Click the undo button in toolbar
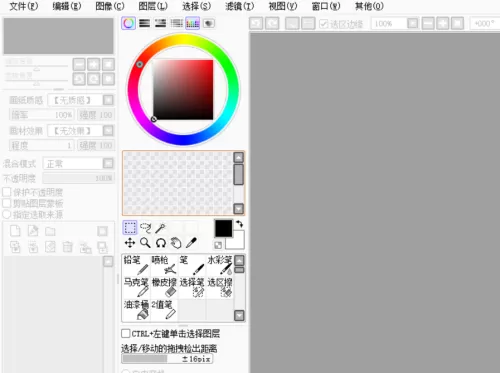500x373 pixels. tap(256, 24)
